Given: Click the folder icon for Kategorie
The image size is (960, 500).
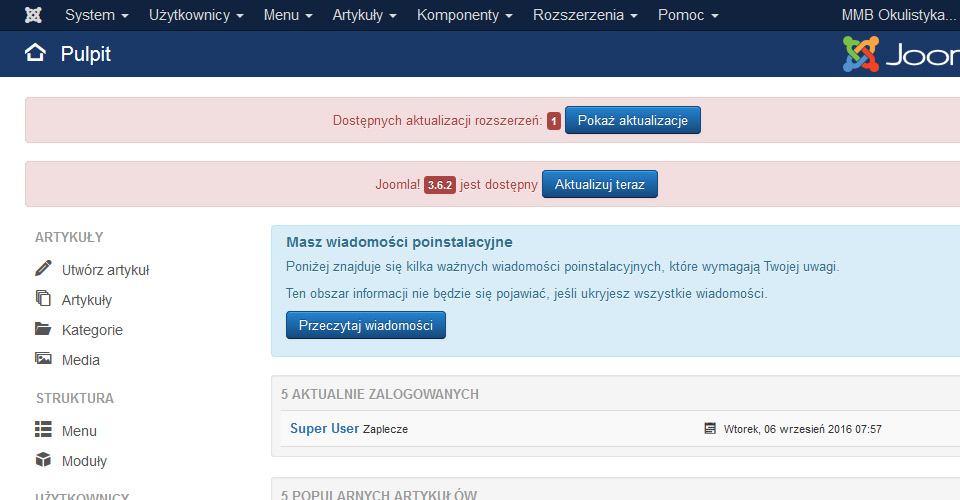Looking at the screenshot, I should tap(43, 329).
